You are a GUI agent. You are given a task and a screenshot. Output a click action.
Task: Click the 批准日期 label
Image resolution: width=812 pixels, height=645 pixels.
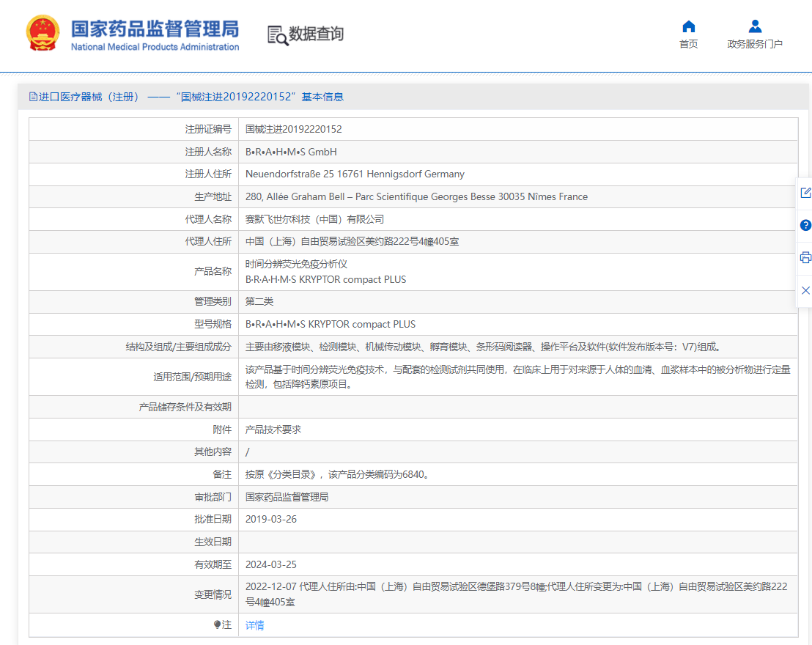(213, 519)
